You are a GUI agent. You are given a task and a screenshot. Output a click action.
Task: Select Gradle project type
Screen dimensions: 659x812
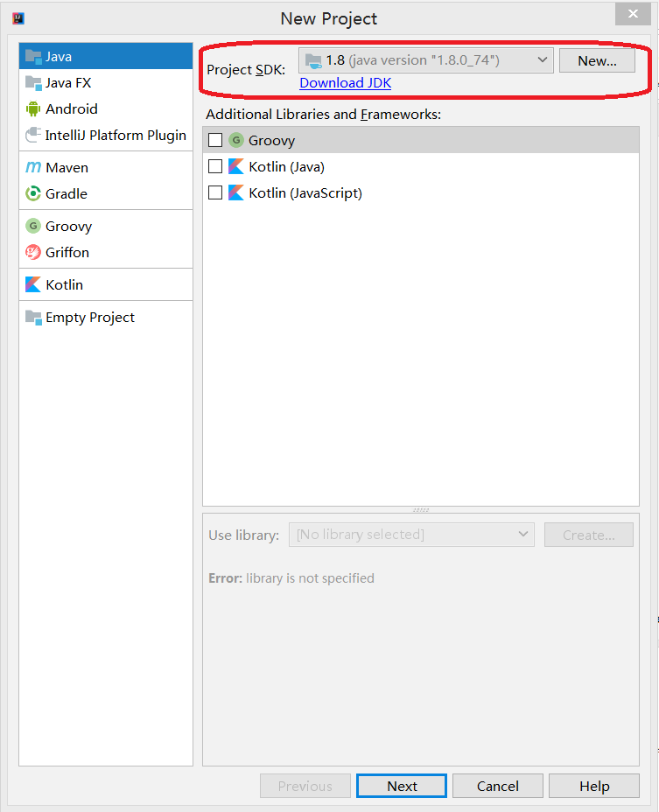(x=67, y=193)
